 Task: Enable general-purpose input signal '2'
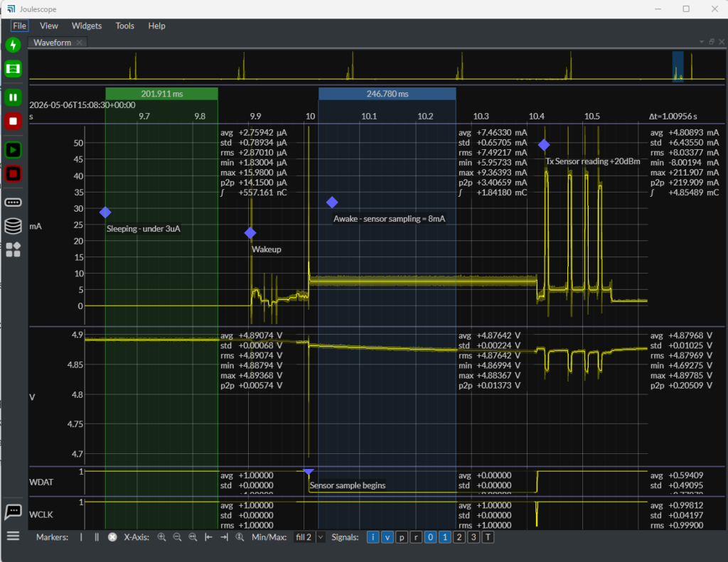[459, 537]
